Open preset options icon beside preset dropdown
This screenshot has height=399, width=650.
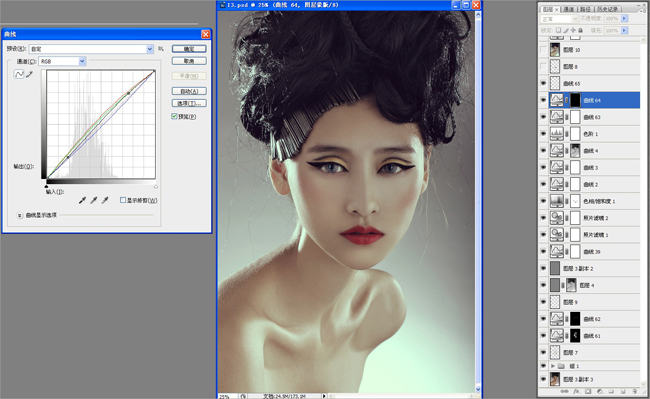pos(161,49)
